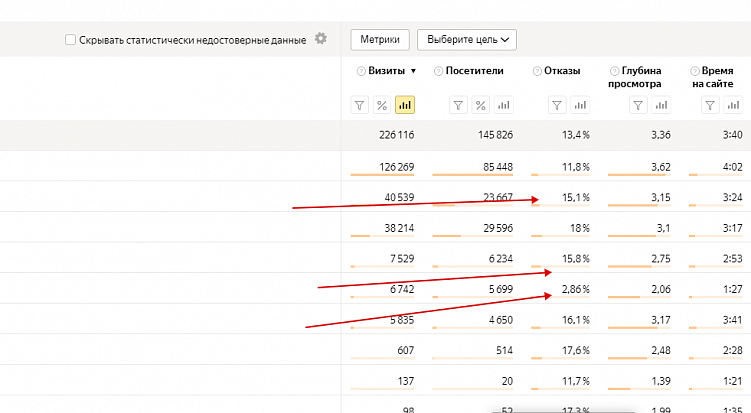Open filter icon under Глубина просмотра
The image size is (751, 413).
(x=638, y=105)
